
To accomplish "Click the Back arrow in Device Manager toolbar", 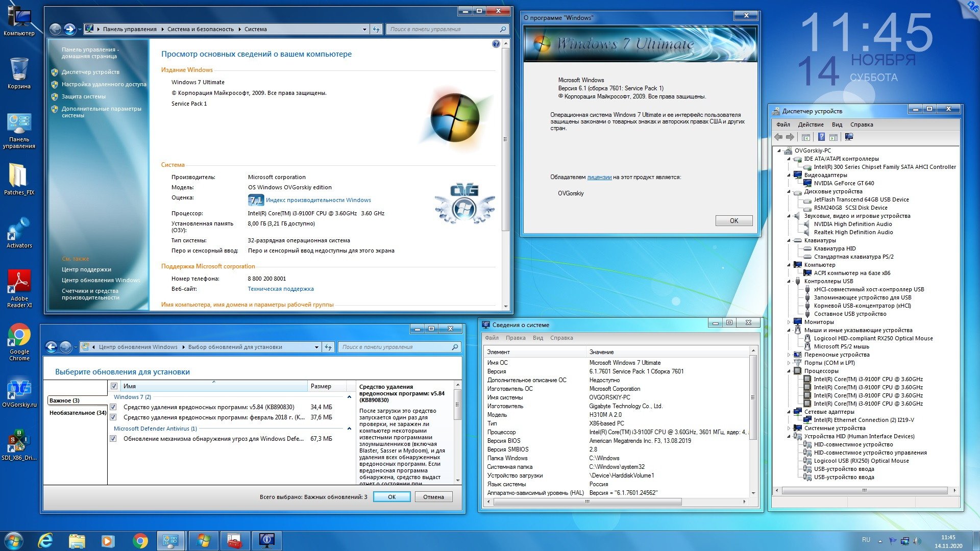I will (778, 137).
